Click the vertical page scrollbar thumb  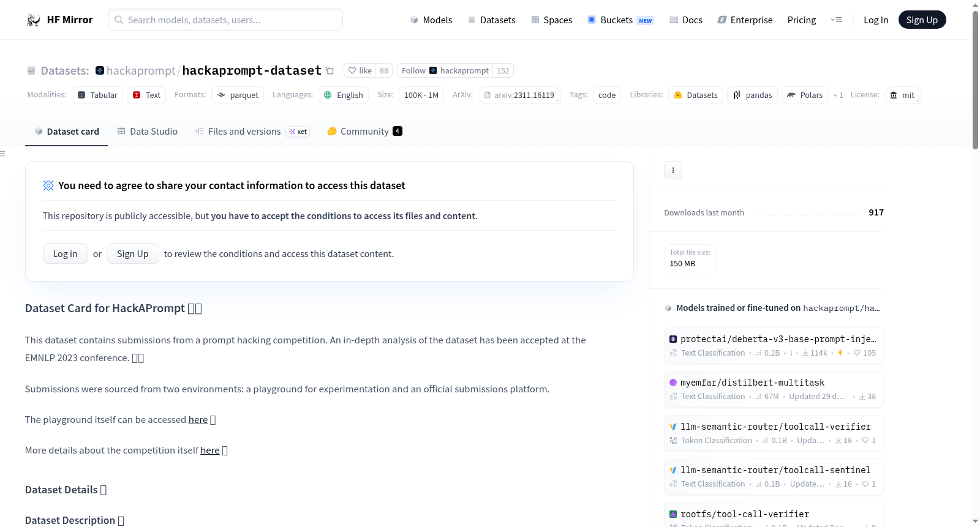[975, 80]
